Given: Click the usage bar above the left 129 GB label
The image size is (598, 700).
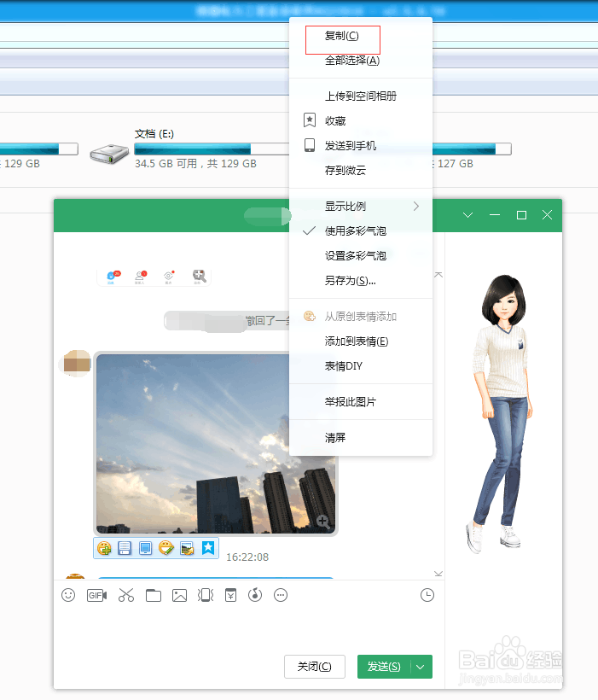Looking at the screenshot, I should 39,149.
